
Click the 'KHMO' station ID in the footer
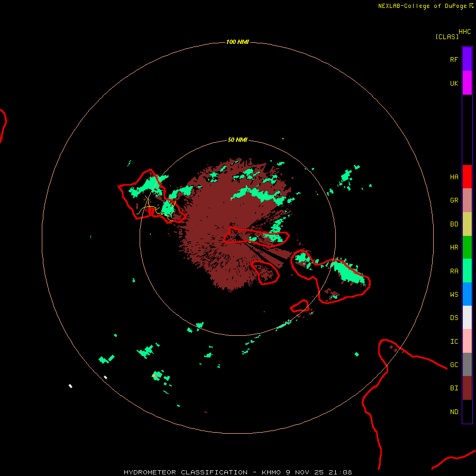(x=271, y=472)
